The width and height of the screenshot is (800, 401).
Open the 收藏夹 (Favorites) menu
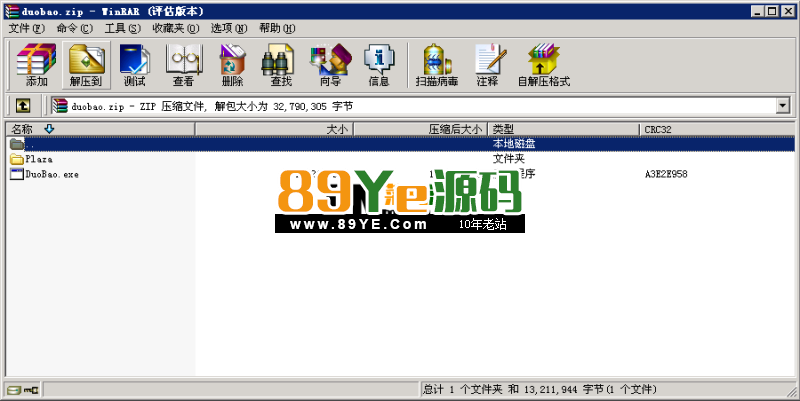(x=175, y=28)
